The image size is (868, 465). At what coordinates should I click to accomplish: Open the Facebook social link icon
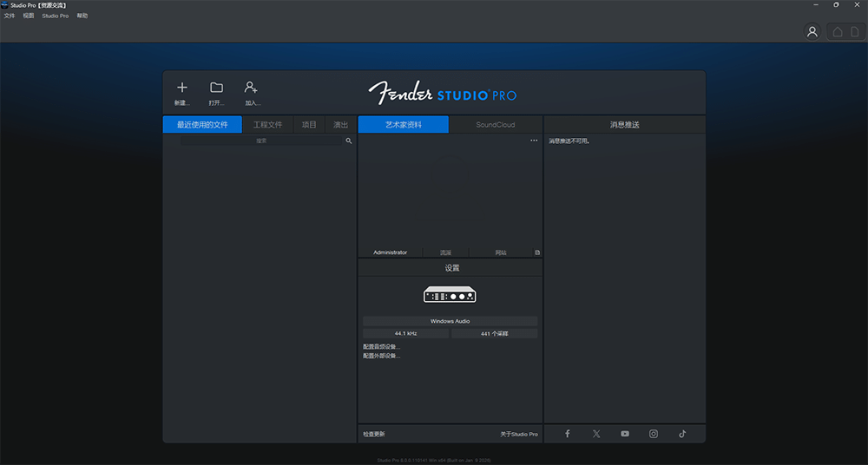coord(568,434)
